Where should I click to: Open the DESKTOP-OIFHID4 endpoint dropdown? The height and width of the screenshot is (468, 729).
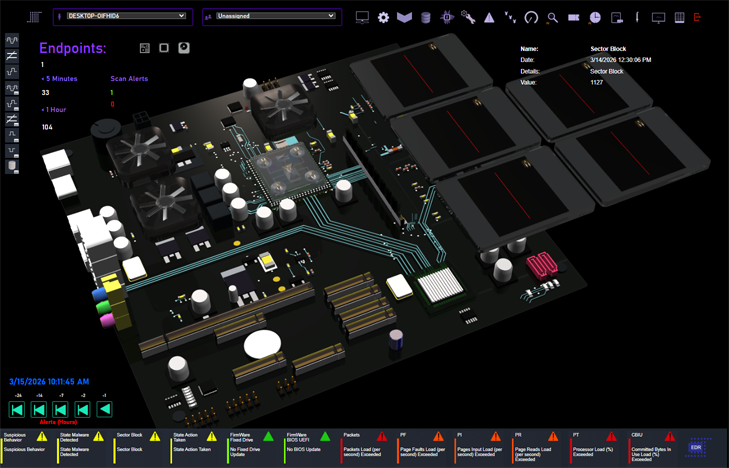[x=122, y=16]
